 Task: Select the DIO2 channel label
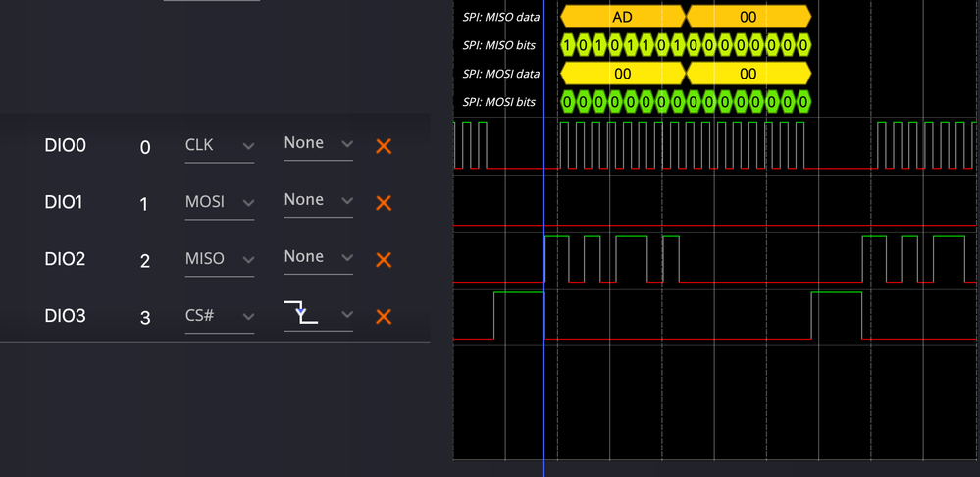pyautogui.click(x=65, y=259)
